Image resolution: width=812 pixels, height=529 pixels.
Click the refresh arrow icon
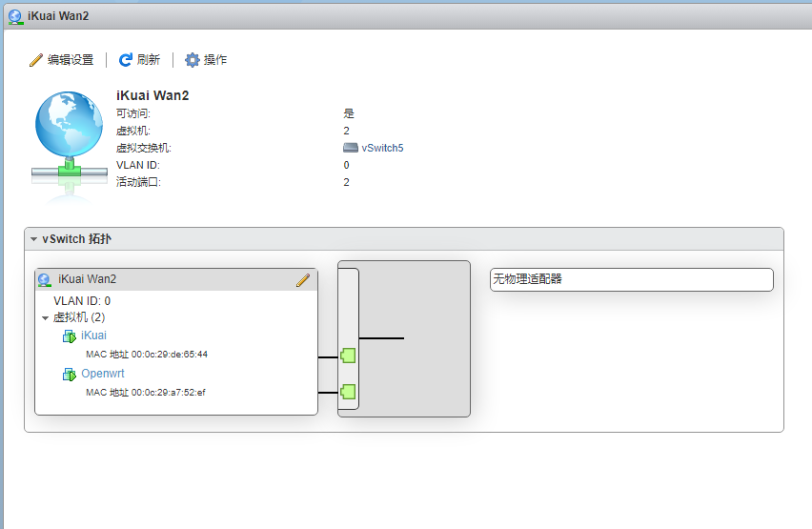[x=125, y=60]
